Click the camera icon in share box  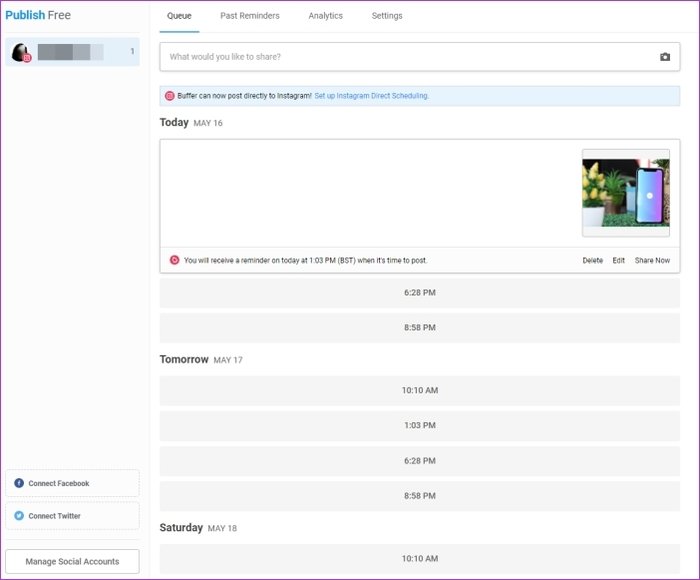click(665, 57)
